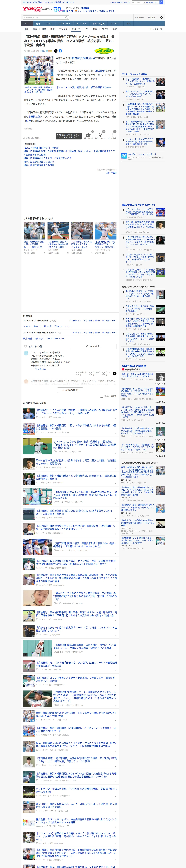Select ランキング in main navigation
Viewport: 186px width, 868px height.
click(x=115, y=24)
